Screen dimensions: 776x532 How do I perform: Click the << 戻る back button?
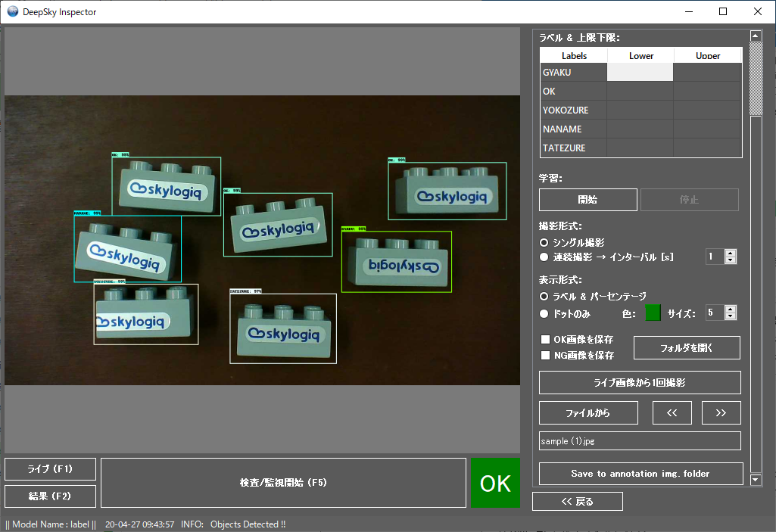578,501
